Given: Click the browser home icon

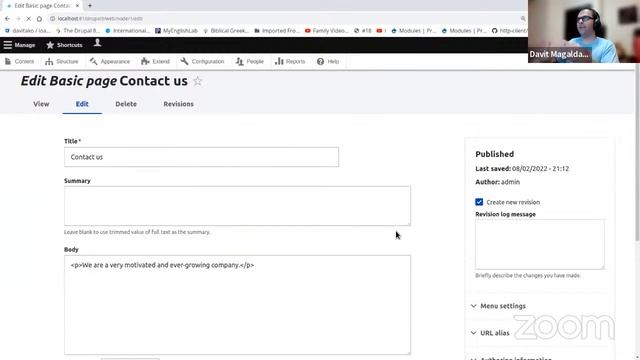Looking at the screenshot, I should click(x=39, y=18).
